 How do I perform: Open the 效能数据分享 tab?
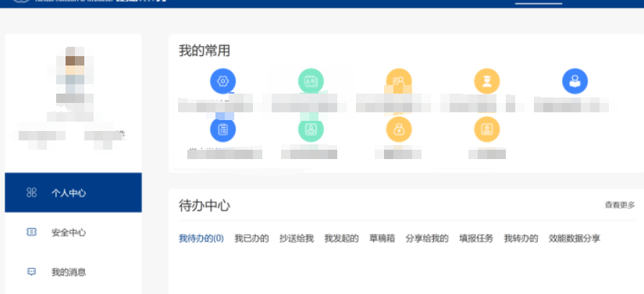click(x=575, y=239)
